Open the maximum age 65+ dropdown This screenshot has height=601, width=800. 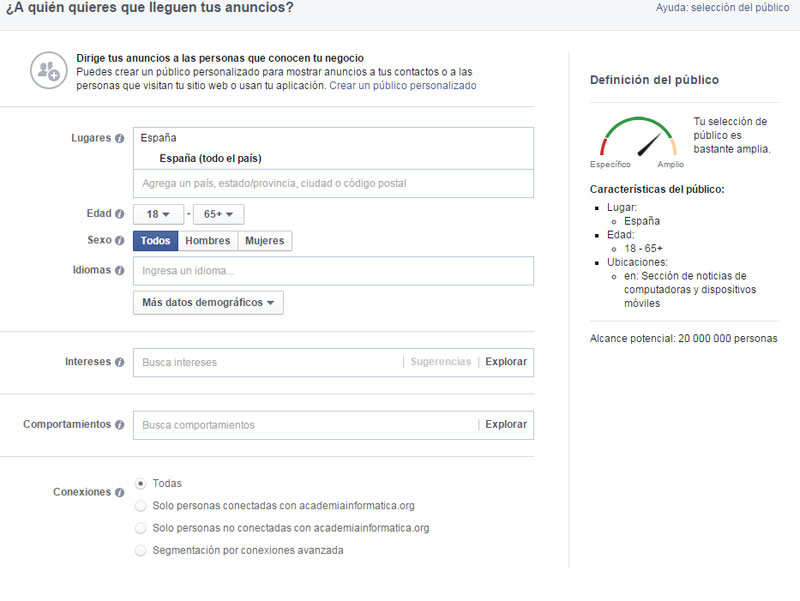tap(218, 214)
